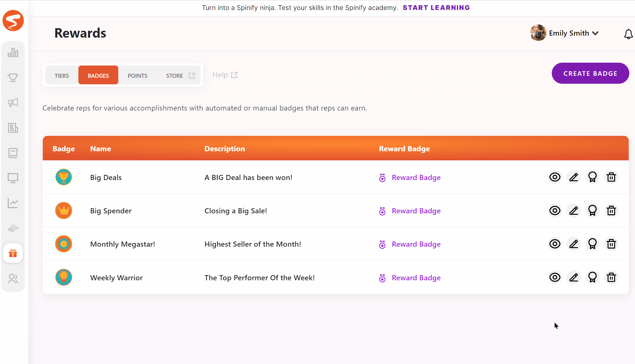Switch to the Points tab
635x364 pixels.
[x=137, y=75]
